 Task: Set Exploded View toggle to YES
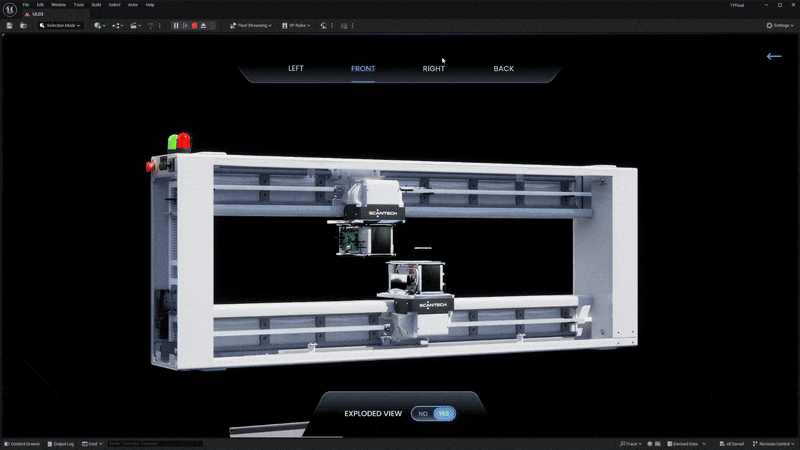pos(444,413)
